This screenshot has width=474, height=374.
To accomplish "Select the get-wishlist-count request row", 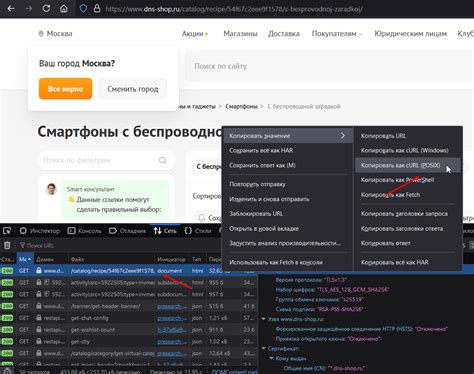I will click(x=129, y=330).
